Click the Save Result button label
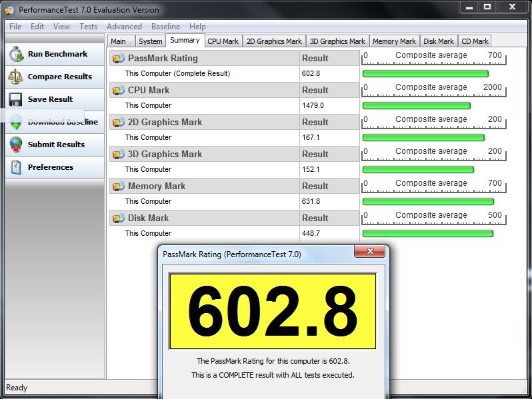532x399 pixels. [x=50, y=99]
